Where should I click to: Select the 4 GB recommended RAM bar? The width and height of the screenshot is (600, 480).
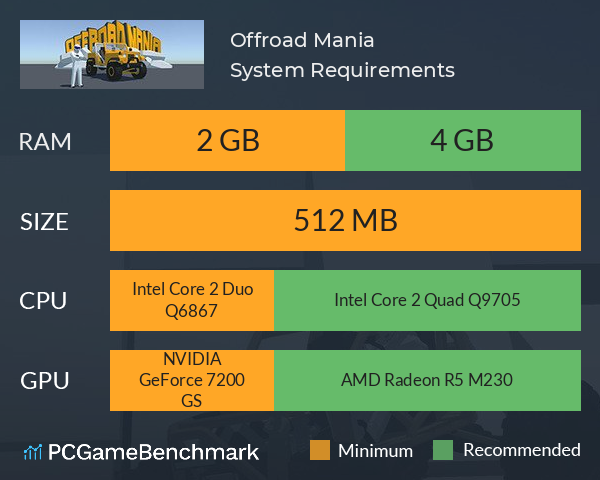click(x=463, y=140)
